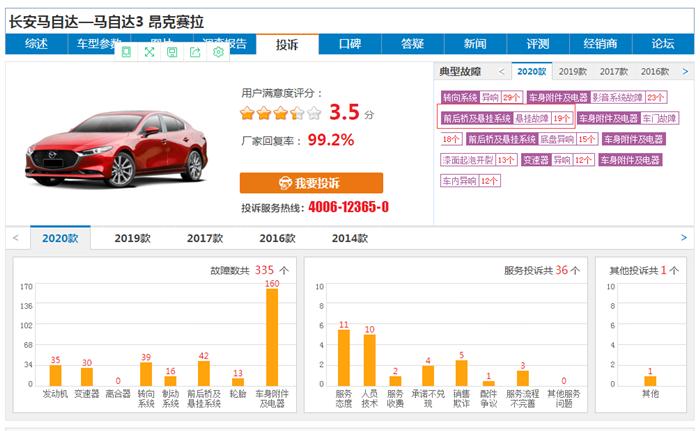The height and width of the screenshot is (431, 700).
Task: Click the 变速器 bar showing 30
Action: click(x=87, y=377)
